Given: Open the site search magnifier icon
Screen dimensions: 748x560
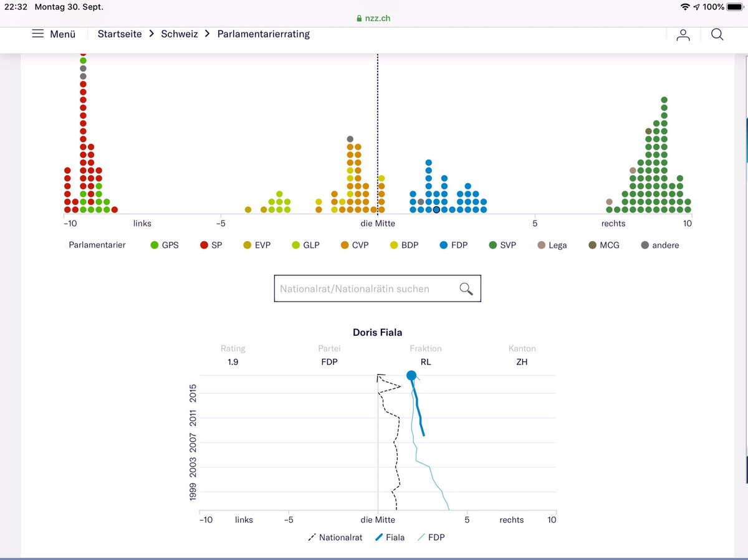Looking at the screenshot, I should (x=717, y=34).
